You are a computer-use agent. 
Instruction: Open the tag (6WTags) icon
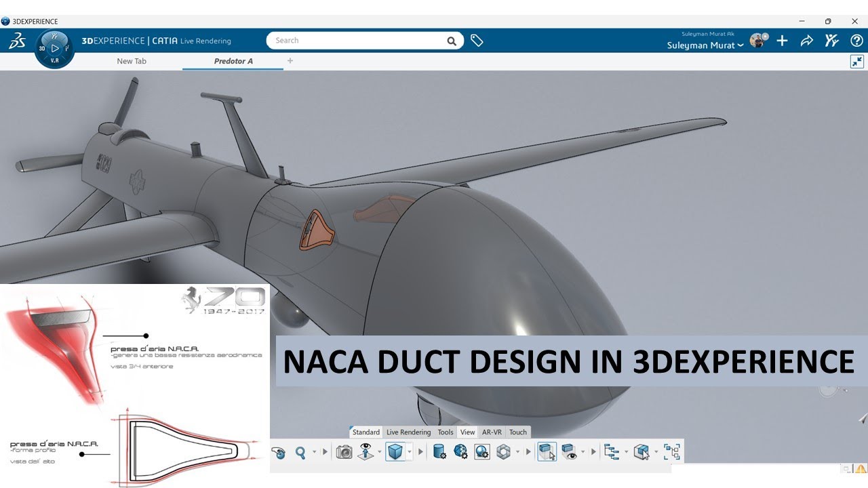coord(477,41)
